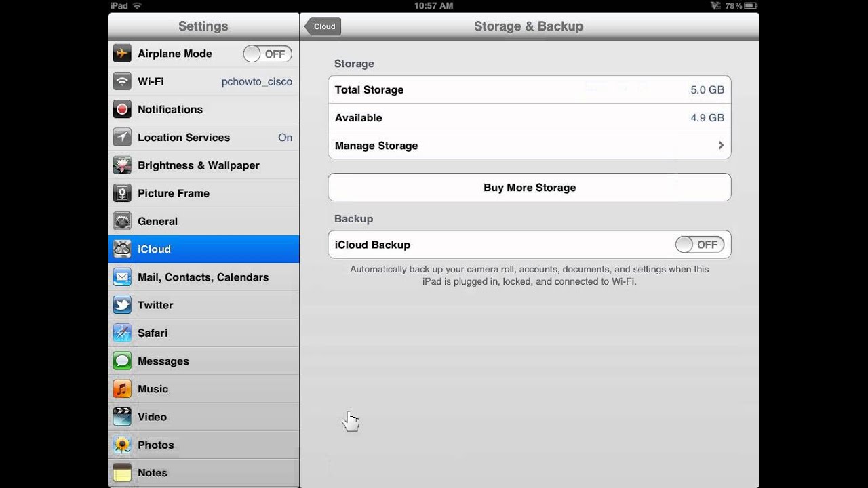
Task: Tap the Picture Frame icon
Action: (122, 193)
